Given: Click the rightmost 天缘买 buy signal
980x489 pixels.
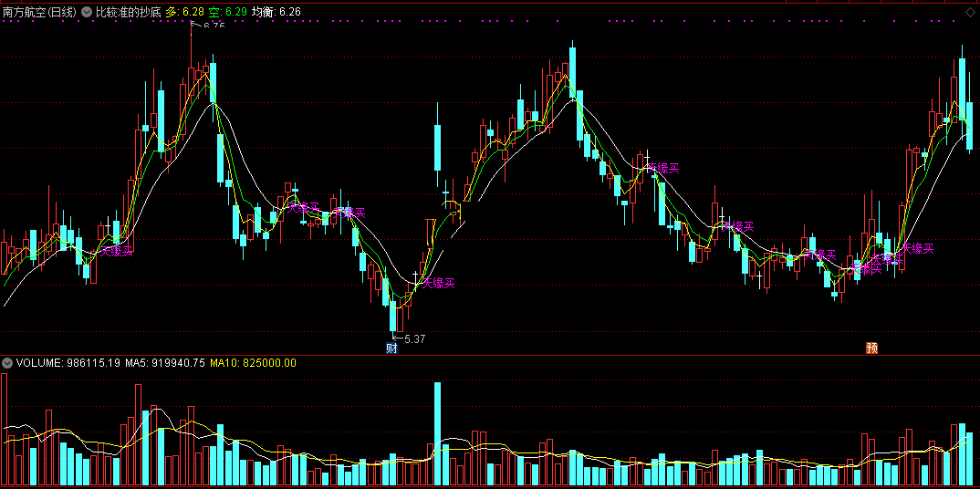Looking at the screenshot, I should tap(918, 248).
